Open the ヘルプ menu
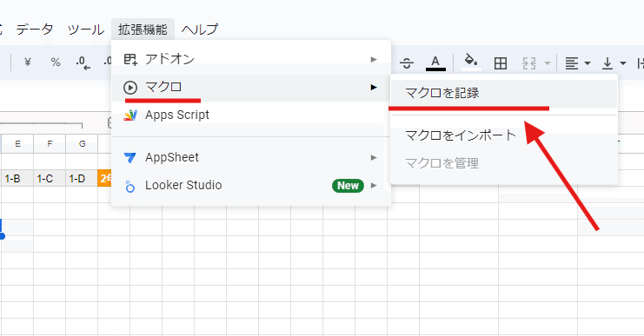Image resolution: width=644 pixels, height=336 pixels. pos(200,30)
